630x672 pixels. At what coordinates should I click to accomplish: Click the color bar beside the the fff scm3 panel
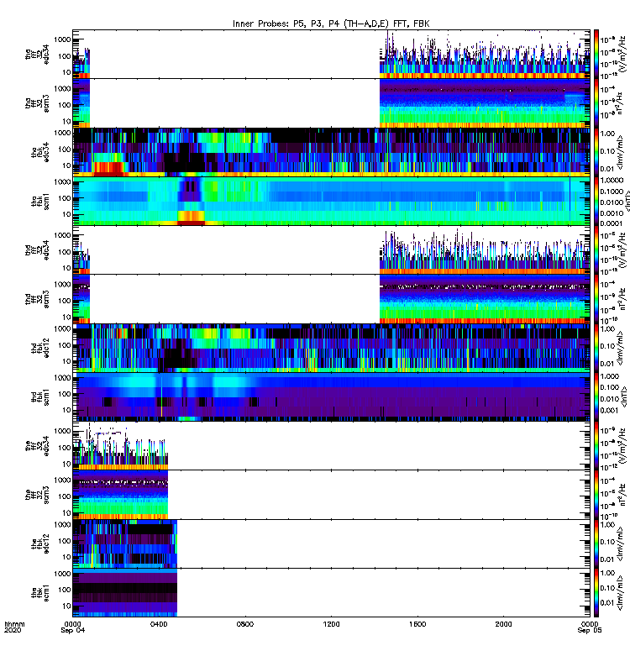click(596, 495)
